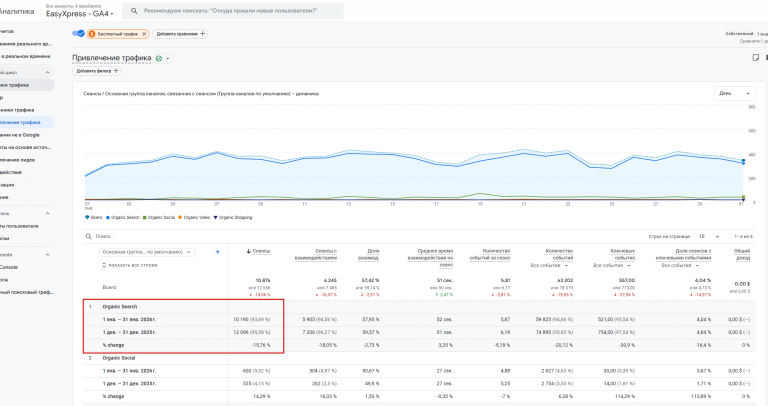Click the top search field 'Рекомендуем поискать'
Screen dimensions: 768x406
tap(233, 11)
